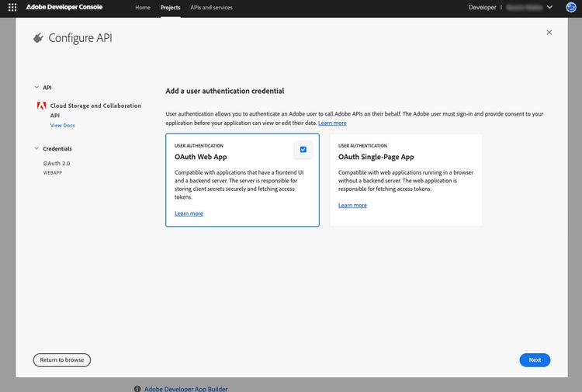Collapse the Credentials section chevron
This screenshot has width=582, height=392.
(x=36, y=148)
